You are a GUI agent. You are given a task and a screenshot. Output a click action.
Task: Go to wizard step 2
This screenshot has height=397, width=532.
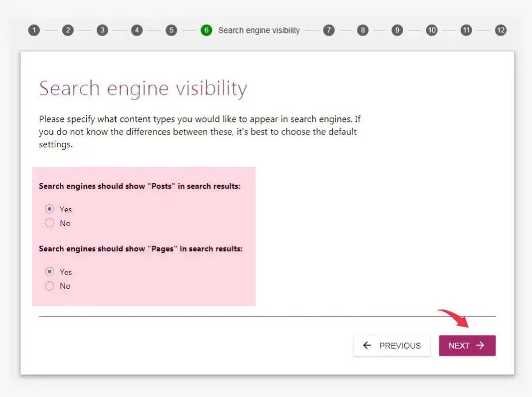point(68,30)
